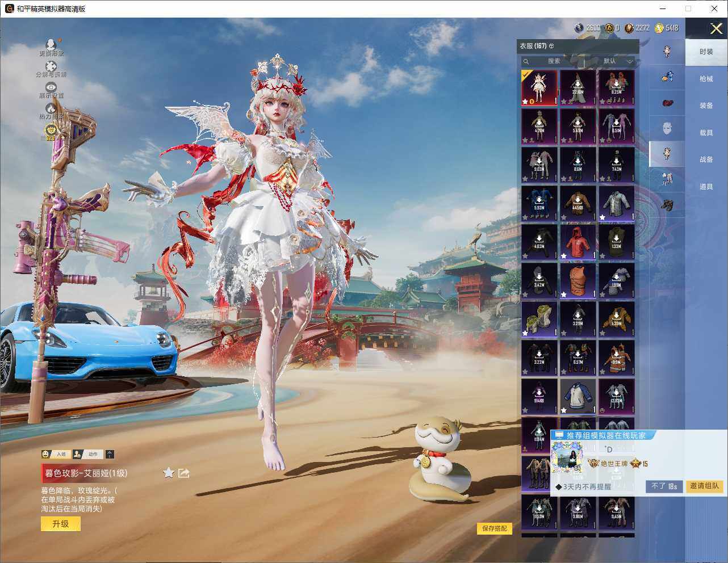Open the 分解与拆解 decompose icon
The image size is (728, 563).
51,66
